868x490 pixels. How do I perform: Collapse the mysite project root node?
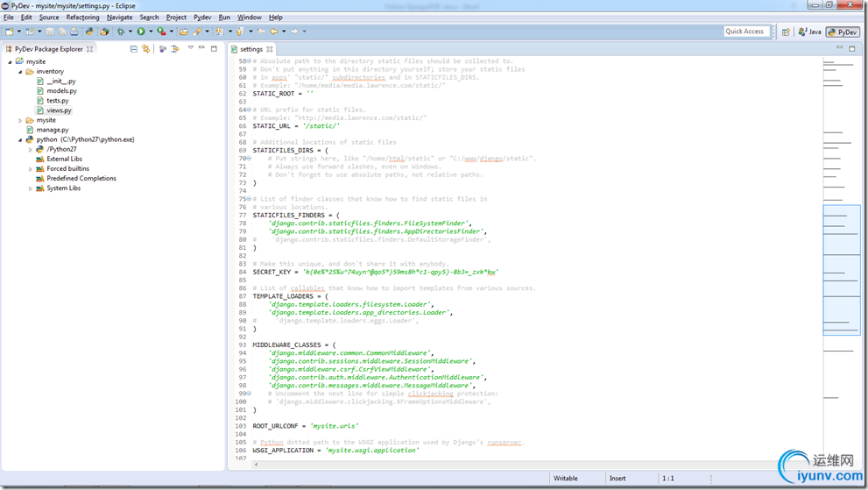[10, 61]
